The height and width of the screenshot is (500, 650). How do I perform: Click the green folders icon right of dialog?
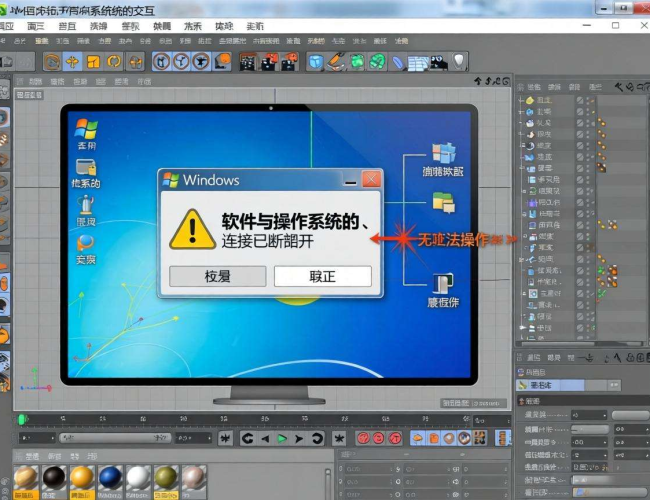pyautogui.click(x=443, y=202)
